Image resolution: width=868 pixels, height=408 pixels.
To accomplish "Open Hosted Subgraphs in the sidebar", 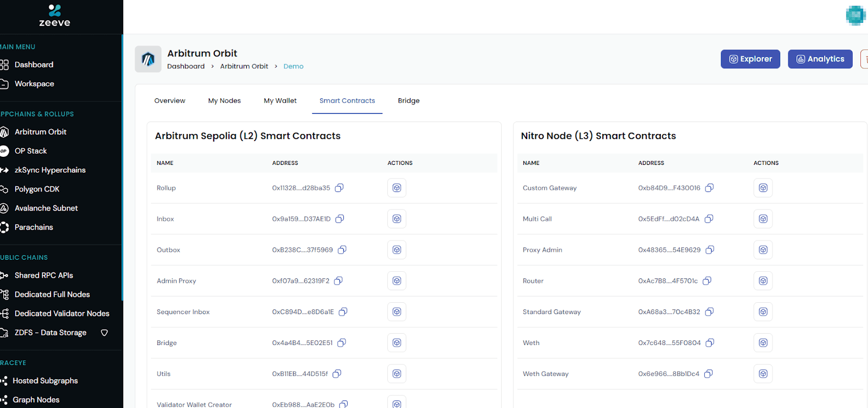I will (x=45, y=380).
